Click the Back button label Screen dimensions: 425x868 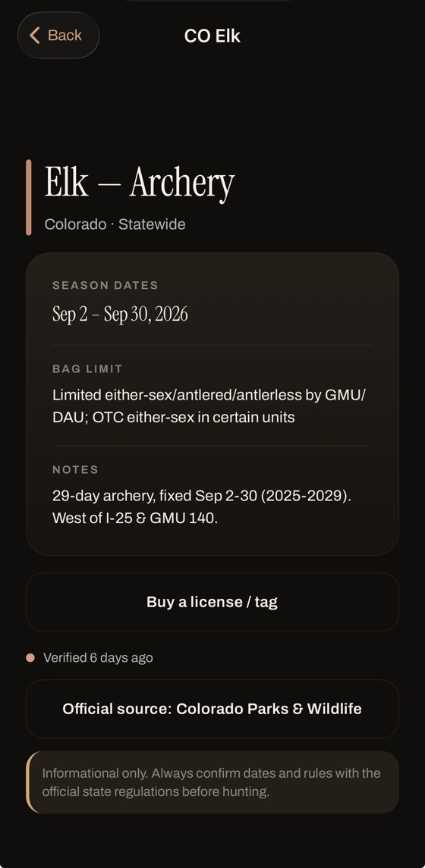click(x=65, y=36)
